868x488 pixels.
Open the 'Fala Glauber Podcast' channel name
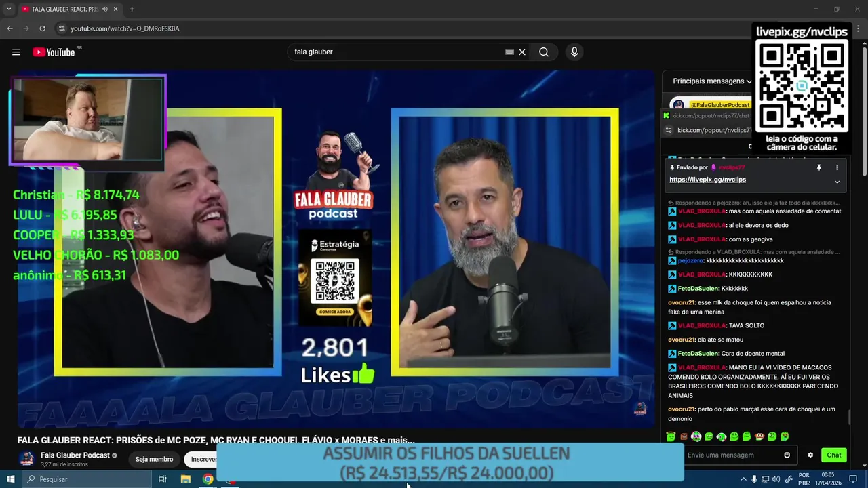point(75,455)
